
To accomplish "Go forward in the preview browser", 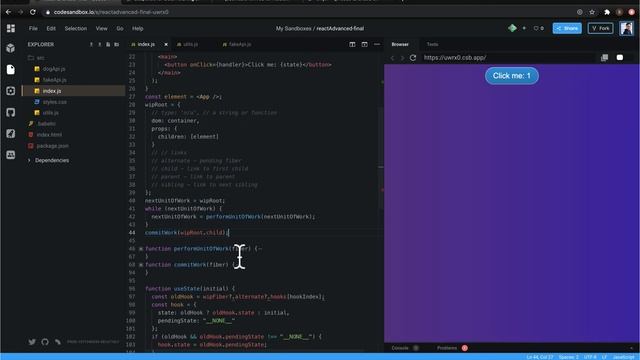I will click(x=402, y=58).
